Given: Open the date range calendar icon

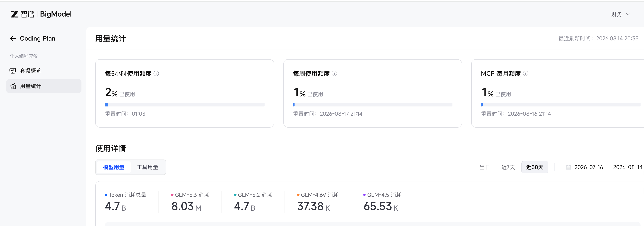Looking at the screenshot, I should click(568, 167).
